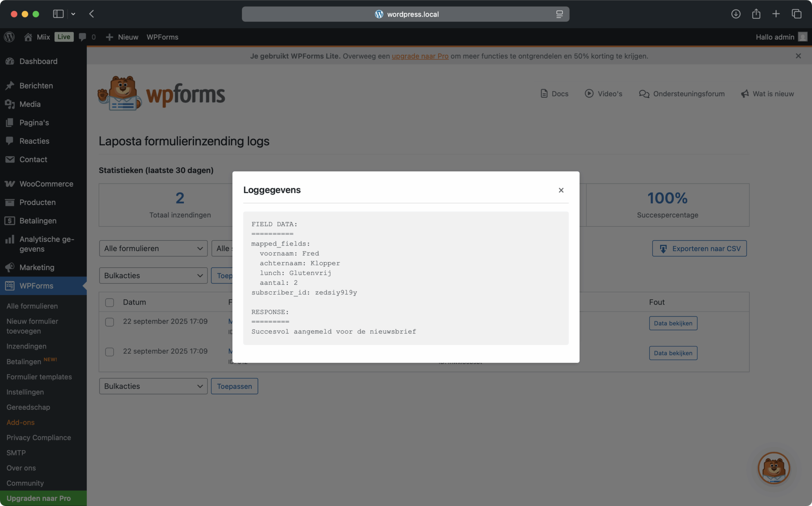This screenshot has height=506, width=812.
Task: Click Exporteren naar CSV button
Action: [699, 249]
